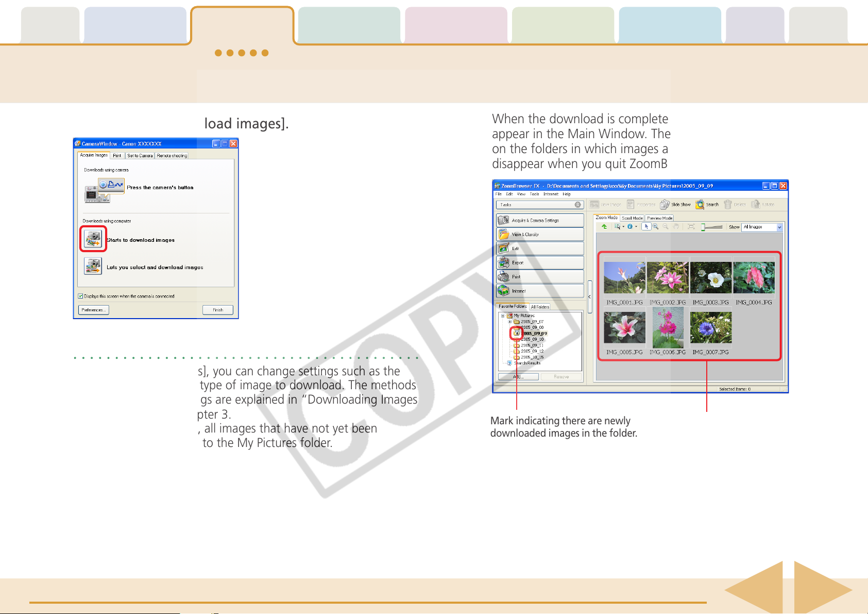Image resolution: width=868 pixels, height=614 pixels.
Task: Click the Finish button in CameraWindow
Action: (x=218, y=310)
